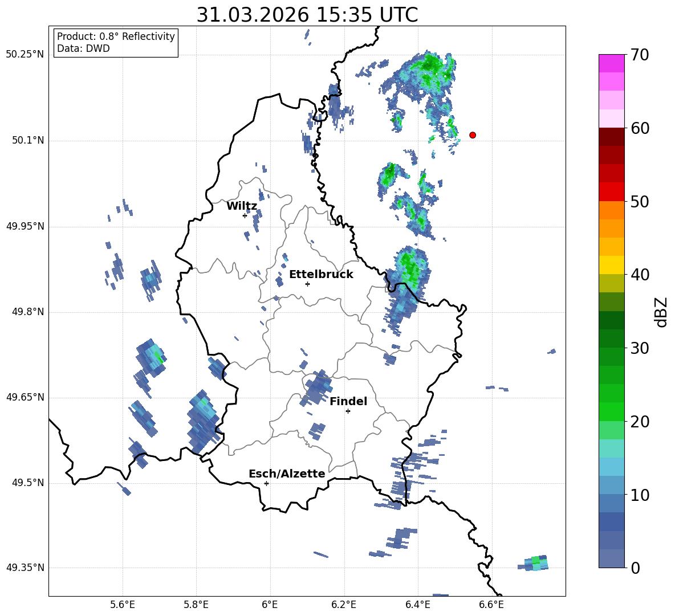Pick the yellow swatch just above 40 dBZ
Image resolution: width=675 pixels, height=616 pixels.
point(611,265)
